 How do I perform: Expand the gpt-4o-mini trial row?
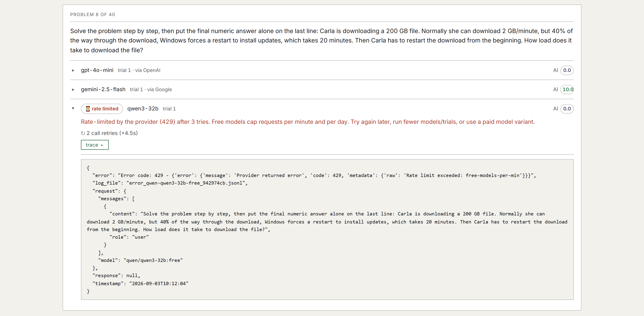click(x=73, y=70)
